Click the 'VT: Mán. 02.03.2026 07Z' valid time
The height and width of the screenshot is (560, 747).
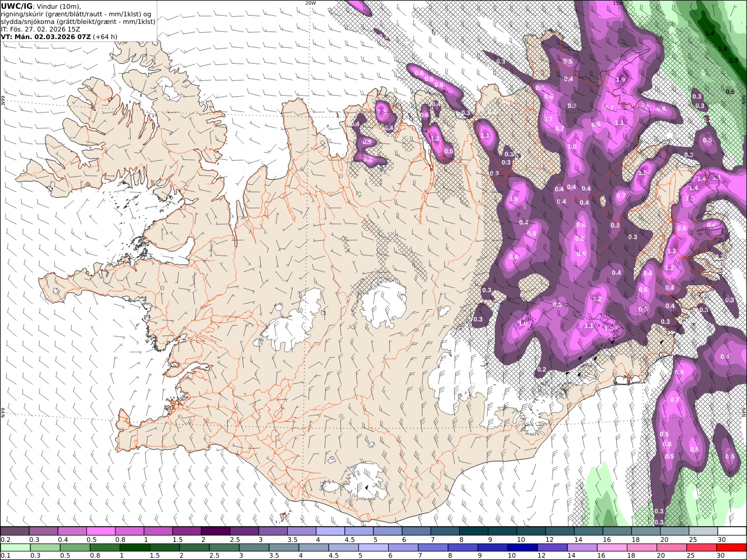(x=46, y=36)
